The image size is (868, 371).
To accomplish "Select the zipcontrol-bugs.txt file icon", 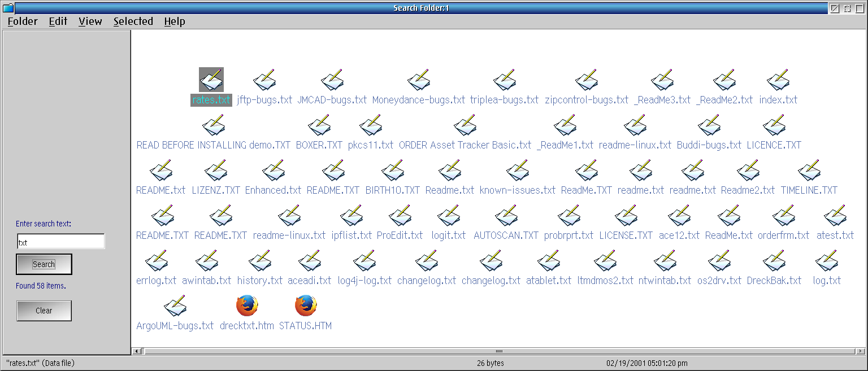I will tap(587, 80).
